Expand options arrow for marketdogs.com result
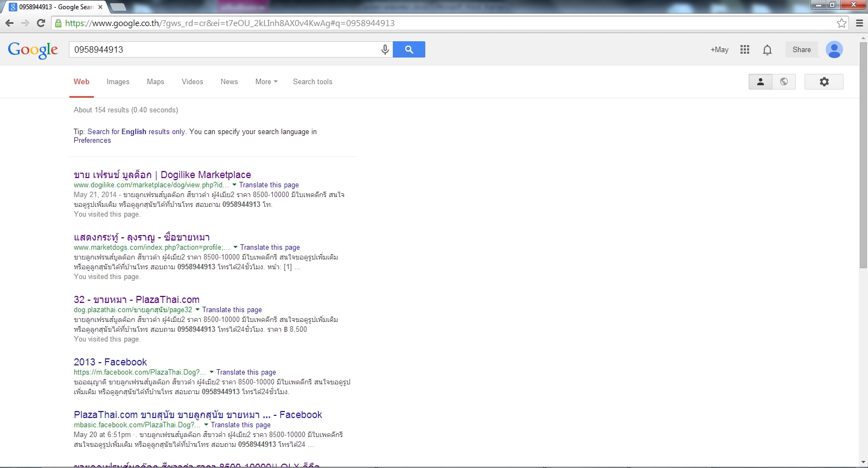Screen dimensions: 868x468 (x=235, y=247)
